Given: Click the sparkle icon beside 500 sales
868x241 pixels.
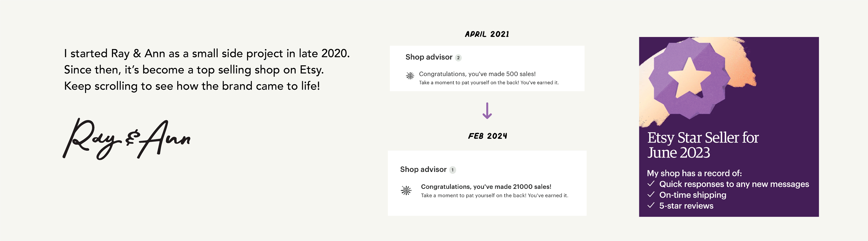Looking at the screenshot, I should [410, 76].
